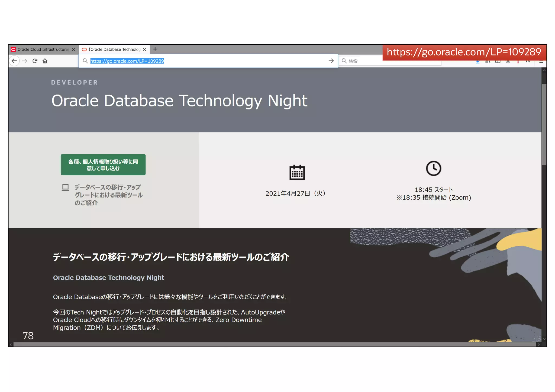Screen dimensions: 555x392
Task: Select the Oracle Database Technology tab
Action: point(114,49)
